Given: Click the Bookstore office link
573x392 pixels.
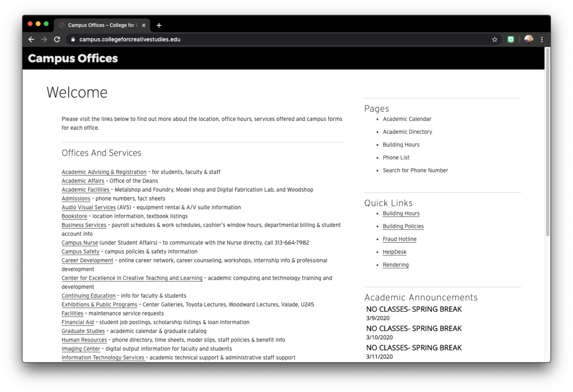Looking at the screenshot, I should coord(74,216).
